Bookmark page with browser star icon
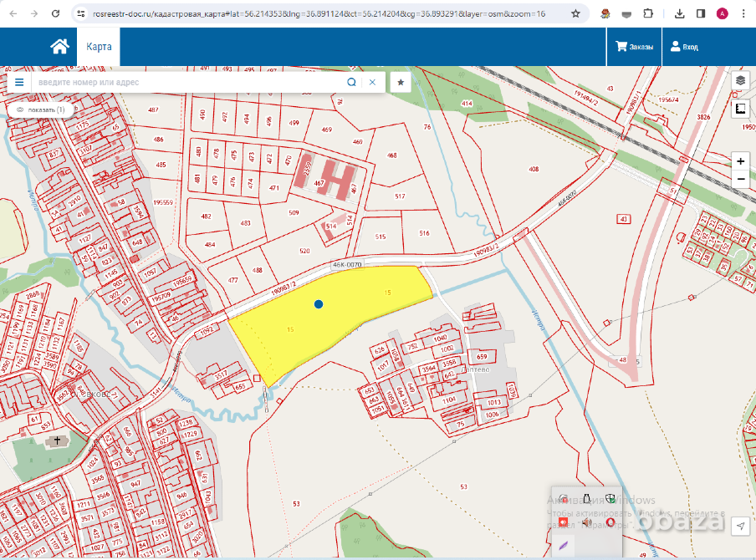This screenshot has width=756, height=560. point(575,14)
